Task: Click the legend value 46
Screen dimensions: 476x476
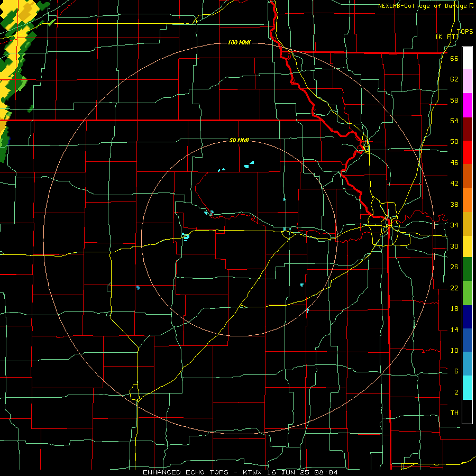Action: (454, 163)
